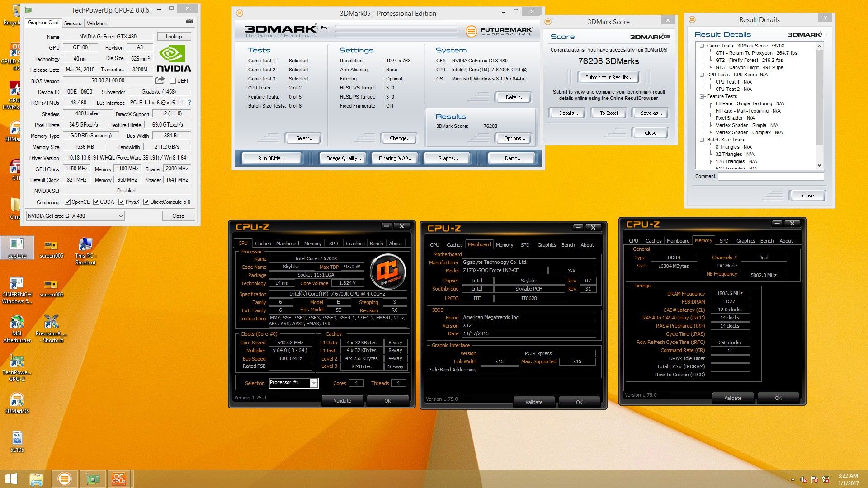The height and width of the screenshot is (488, 868).
Task: Click the Options button in Results section
Action: click(514, 138)
